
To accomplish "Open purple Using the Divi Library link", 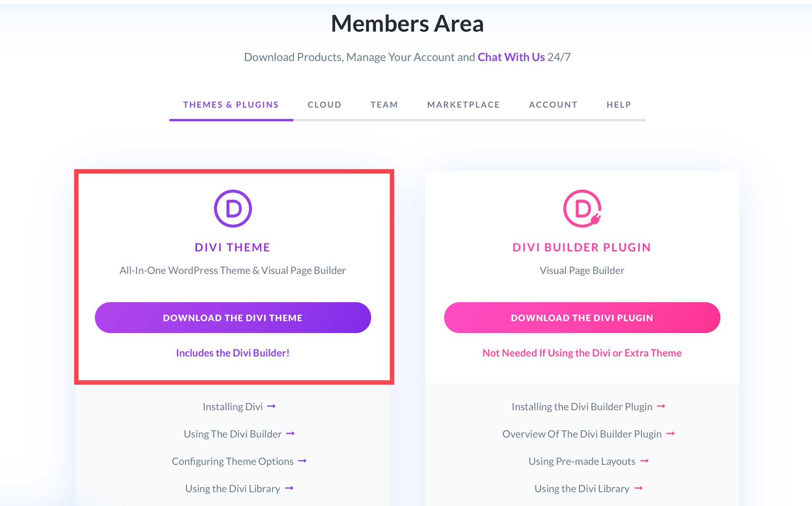I will [x=239, y=488].
